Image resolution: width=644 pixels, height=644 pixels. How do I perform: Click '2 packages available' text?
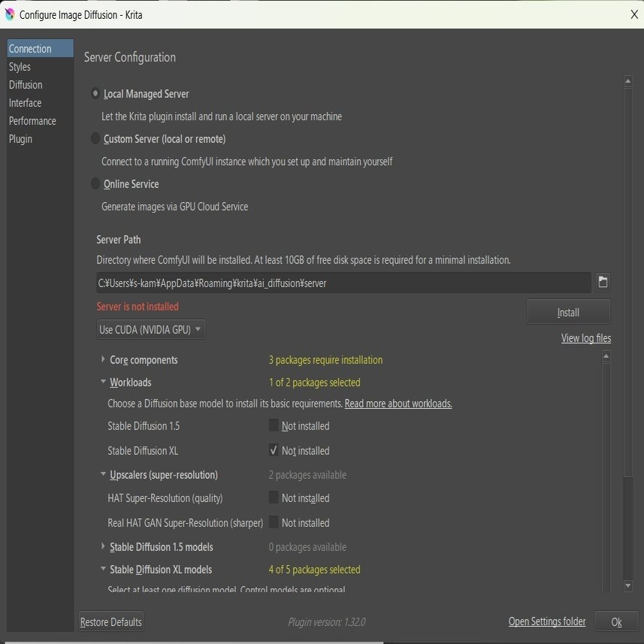point(307,475)
